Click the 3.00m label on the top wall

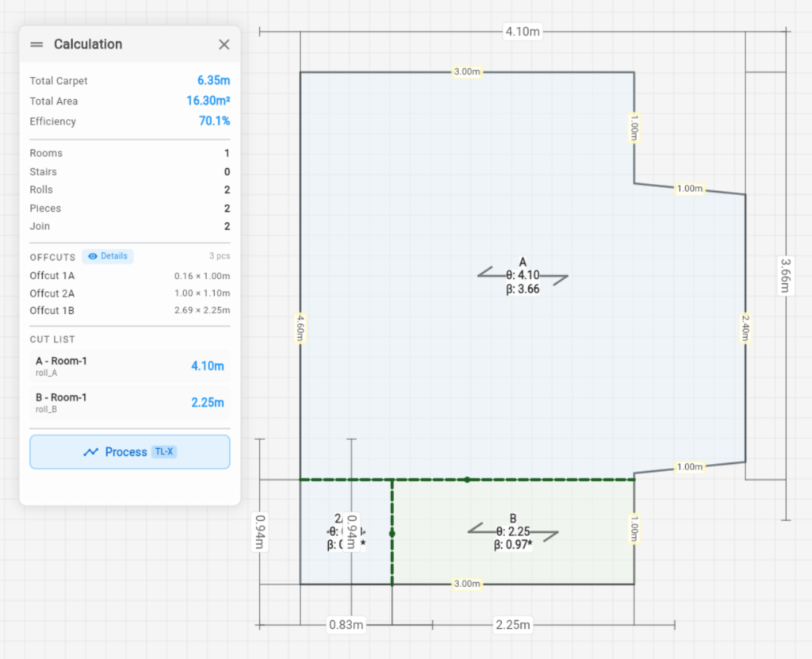click(x=466, y=71)
